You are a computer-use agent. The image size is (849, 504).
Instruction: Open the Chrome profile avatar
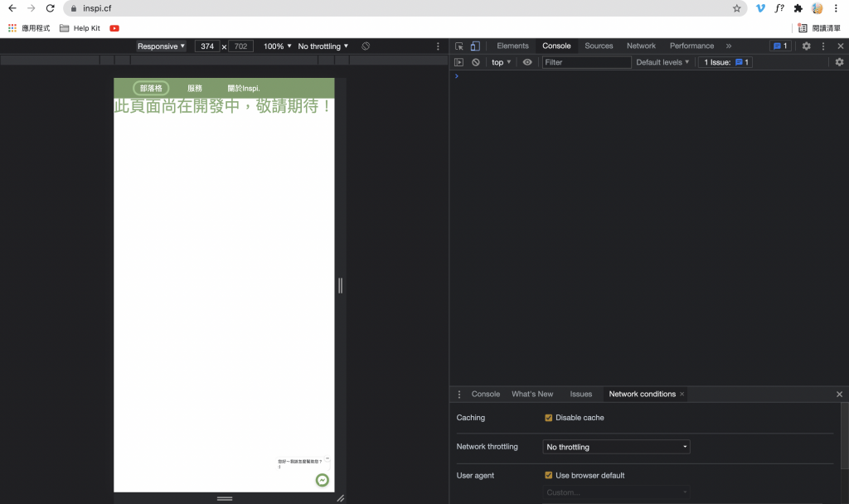817,8
